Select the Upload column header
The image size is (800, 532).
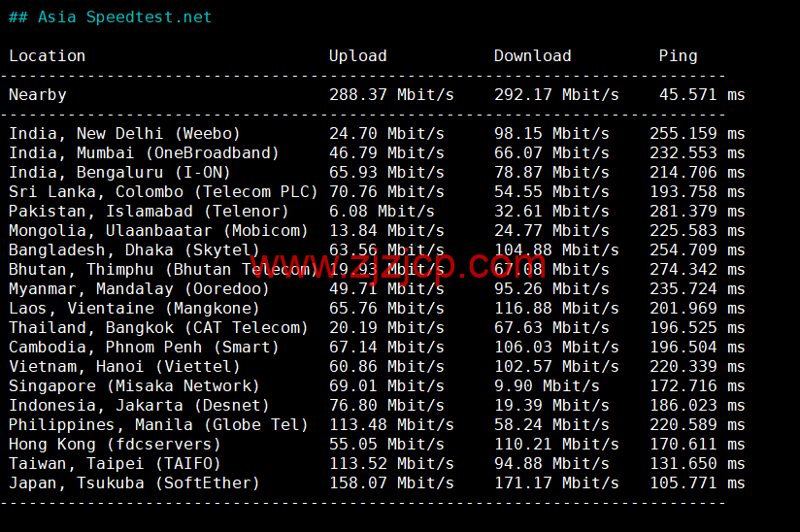tap(357, 56)
